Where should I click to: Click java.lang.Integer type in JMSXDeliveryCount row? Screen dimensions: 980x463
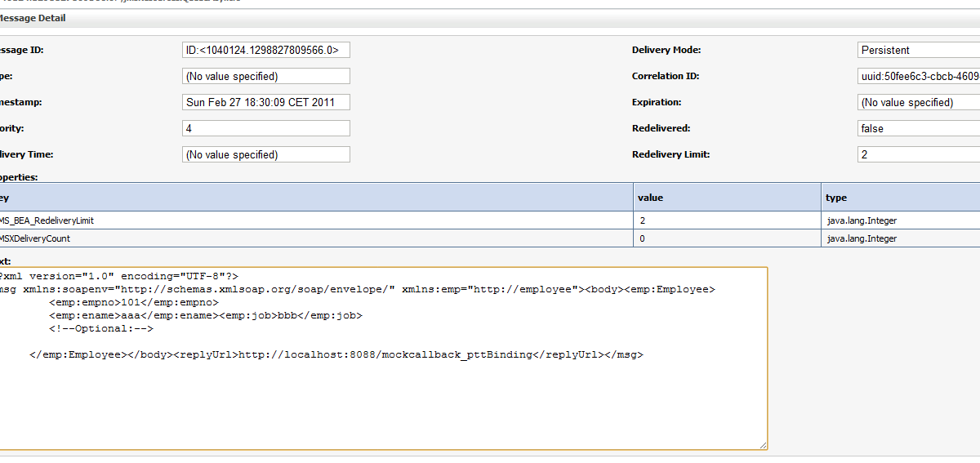[x=862, y=238]
